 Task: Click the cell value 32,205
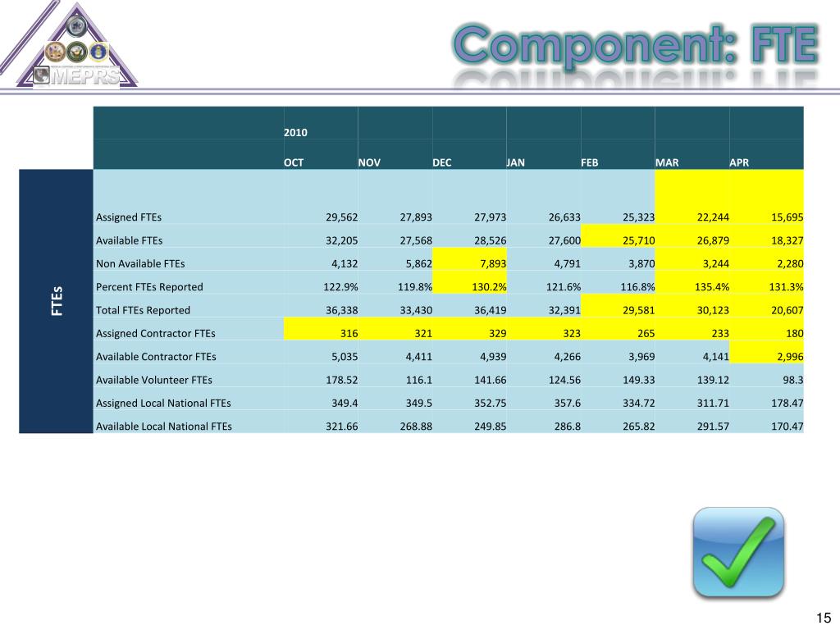(x=341, y=240)
